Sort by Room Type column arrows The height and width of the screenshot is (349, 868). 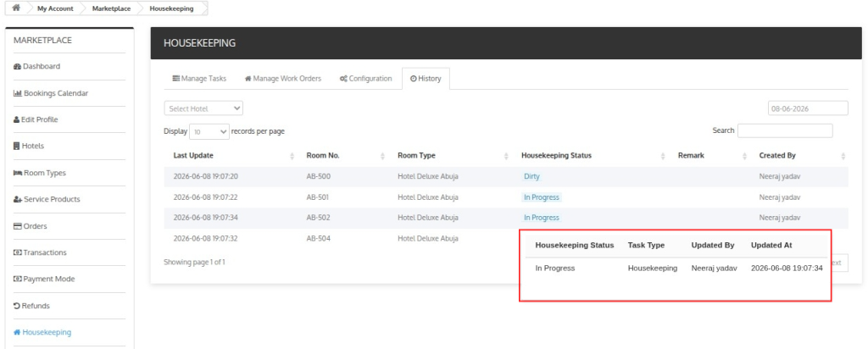(506, 157)
